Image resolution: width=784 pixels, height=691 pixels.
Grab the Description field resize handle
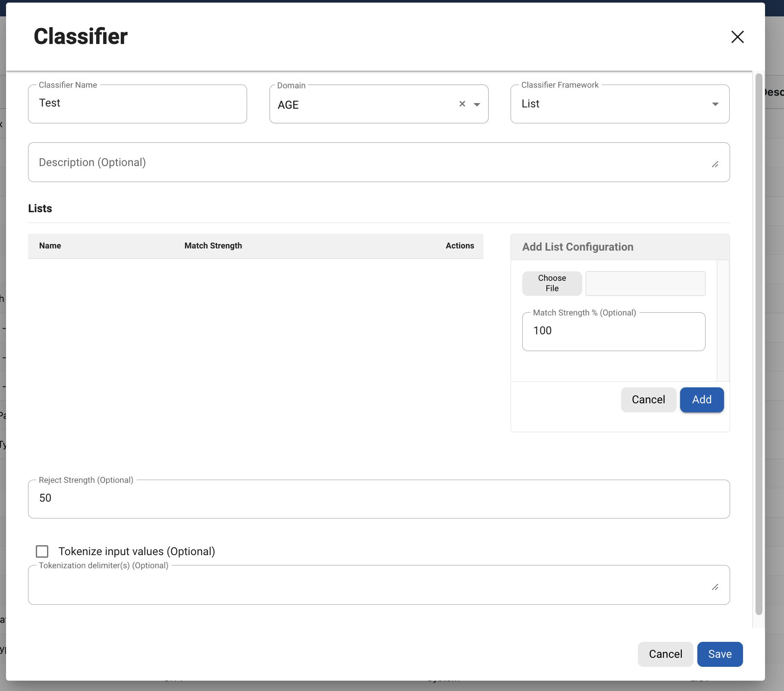coord(715,164)
